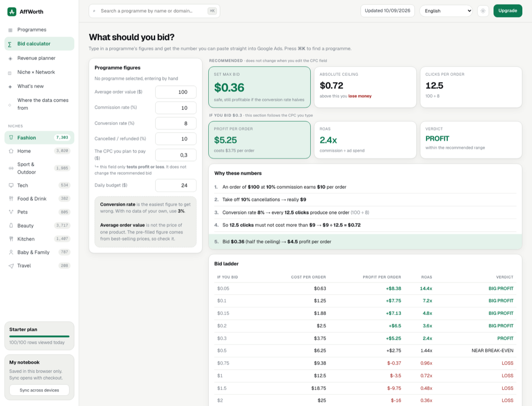Screen dimensions: 532x406
Task: Click the Home niche house icon
Action: pyautogui.click(x=11, y=151)
